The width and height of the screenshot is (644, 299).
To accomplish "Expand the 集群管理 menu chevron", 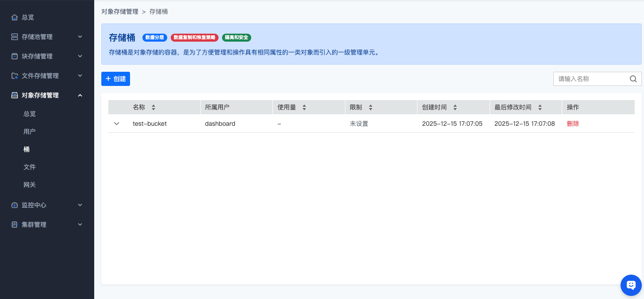I will (x=80, y=225).
